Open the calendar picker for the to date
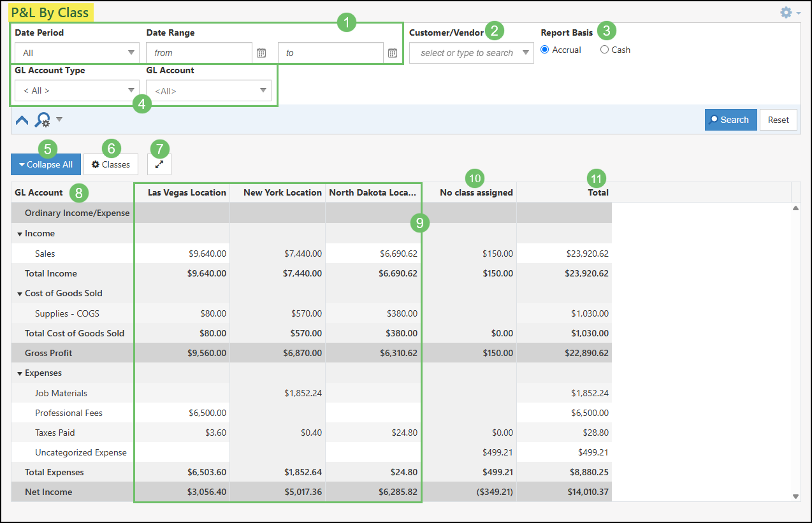812x523 pixels. [x=393, y=53]
